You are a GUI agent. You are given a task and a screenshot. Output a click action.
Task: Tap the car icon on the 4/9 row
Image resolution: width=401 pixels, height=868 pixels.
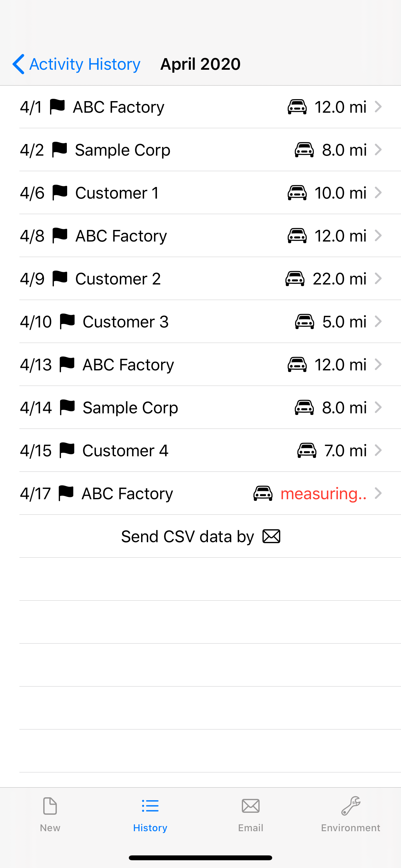pos(295,279)
